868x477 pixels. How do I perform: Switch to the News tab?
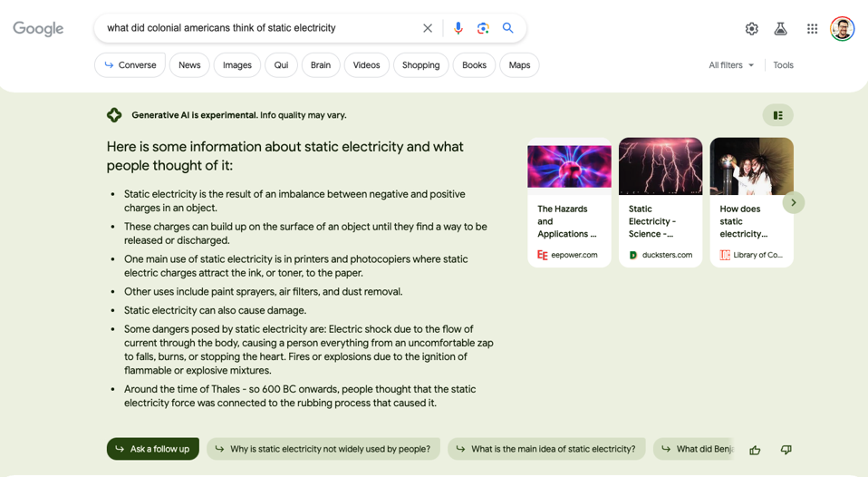tap(189, 65)
